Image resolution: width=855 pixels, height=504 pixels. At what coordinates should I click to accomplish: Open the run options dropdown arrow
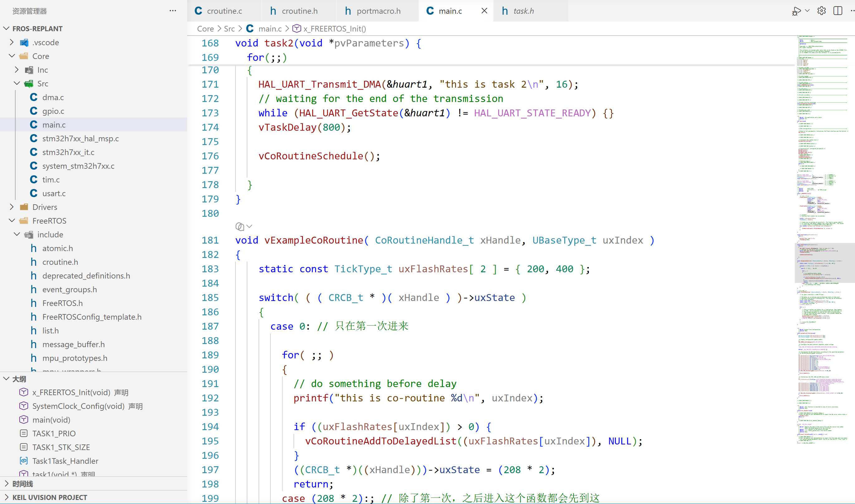808,11
